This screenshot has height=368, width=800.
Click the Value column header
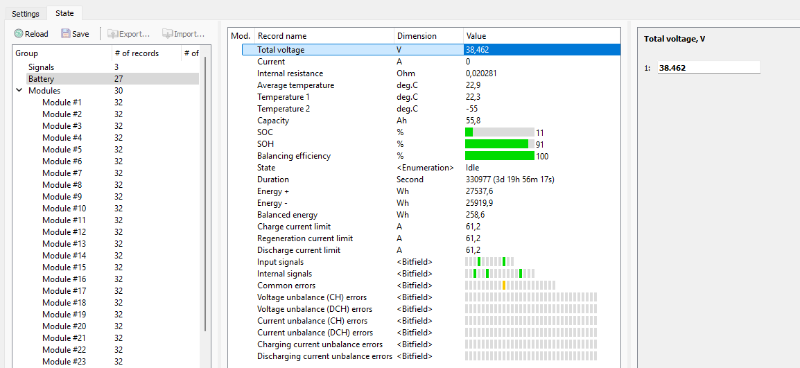[541, 36]
